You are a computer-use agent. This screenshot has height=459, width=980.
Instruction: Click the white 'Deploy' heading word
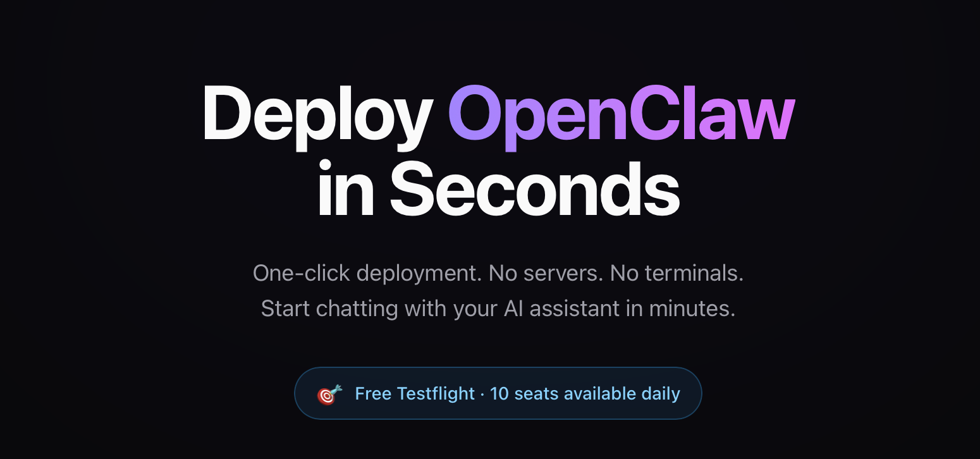(x=317, y=114)
